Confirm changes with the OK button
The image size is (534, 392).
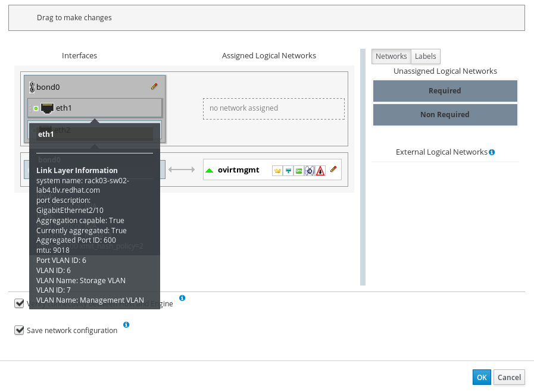point(481,377)
